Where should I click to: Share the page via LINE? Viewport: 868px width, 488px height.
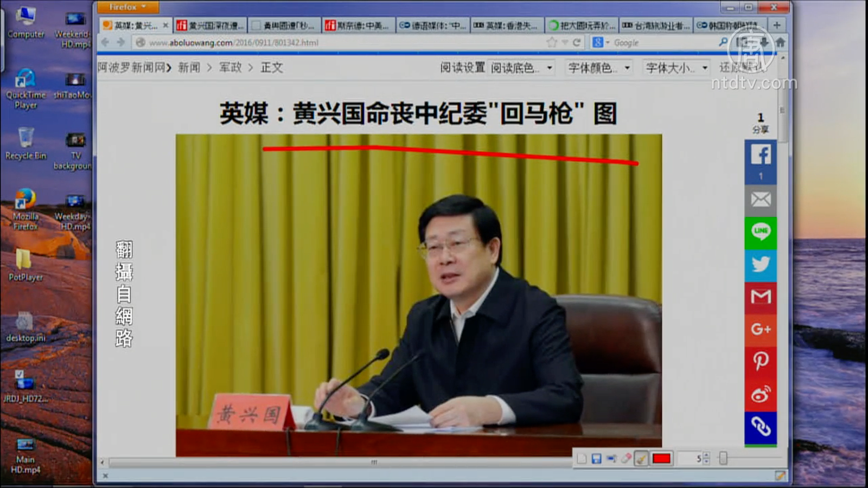[761, 232]
